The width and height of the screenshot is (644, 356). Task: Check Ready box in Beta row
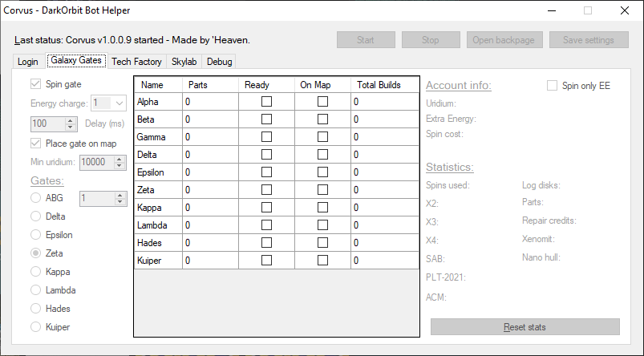click(x=266, y=119)
